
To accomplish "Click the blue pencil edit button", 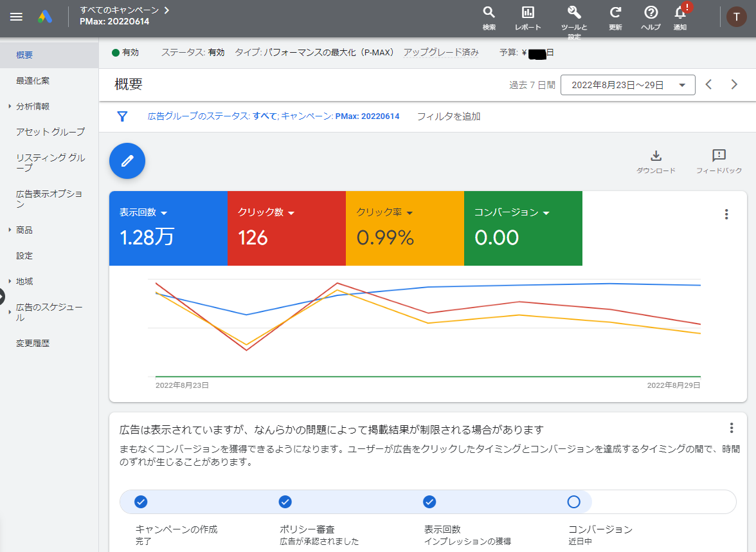I will click(x=127, y=161).
